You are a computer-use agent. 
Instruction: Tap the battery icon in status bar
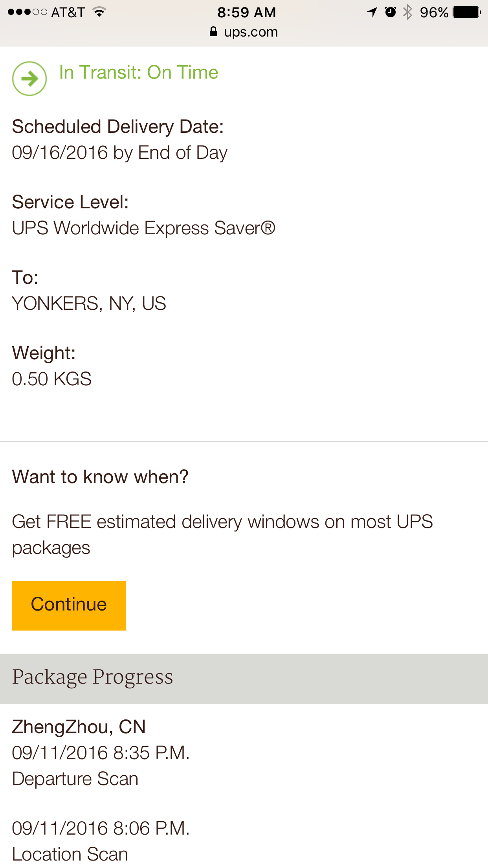point(467,12)
